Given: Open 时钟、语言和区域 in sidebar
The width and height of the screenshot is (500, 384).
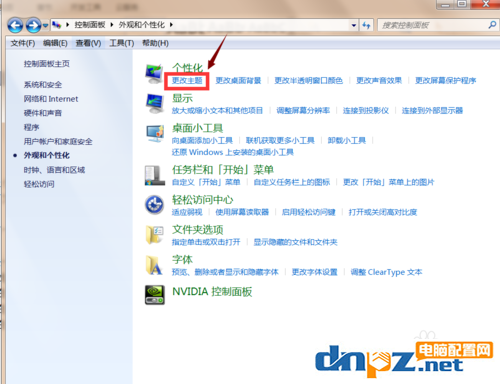Looking at the screenshot, I should (x=54, y=170).
